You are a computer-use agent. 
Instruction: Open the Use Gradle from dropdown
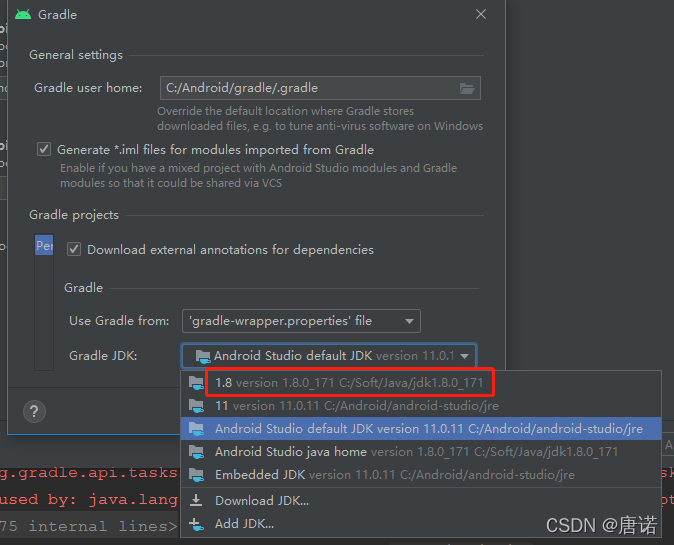coord(301,321)
